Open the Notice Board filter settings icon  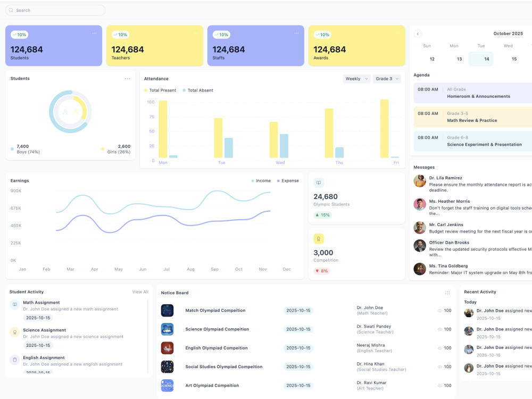[447, 293]
